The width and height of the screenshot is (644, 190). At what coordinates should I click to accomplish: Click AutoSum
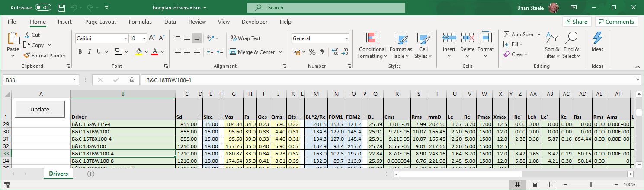coord(518,34)
